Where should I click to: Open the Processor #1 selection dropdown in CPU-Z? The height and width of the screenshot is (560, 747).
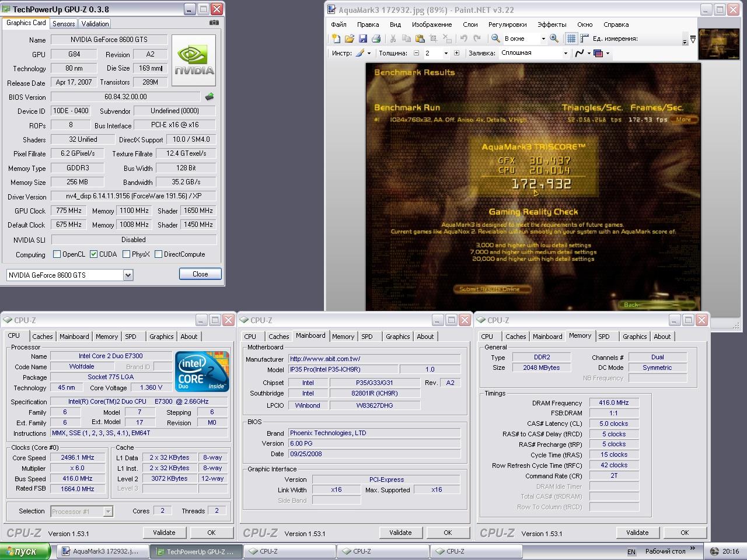pyautogui.click(x=108, y=512)
